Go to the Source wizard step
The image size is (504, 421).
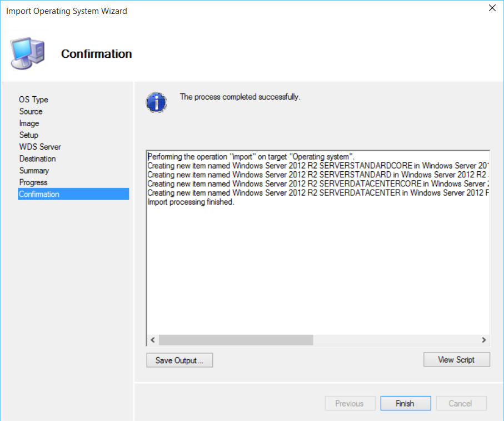pos(31,111)
